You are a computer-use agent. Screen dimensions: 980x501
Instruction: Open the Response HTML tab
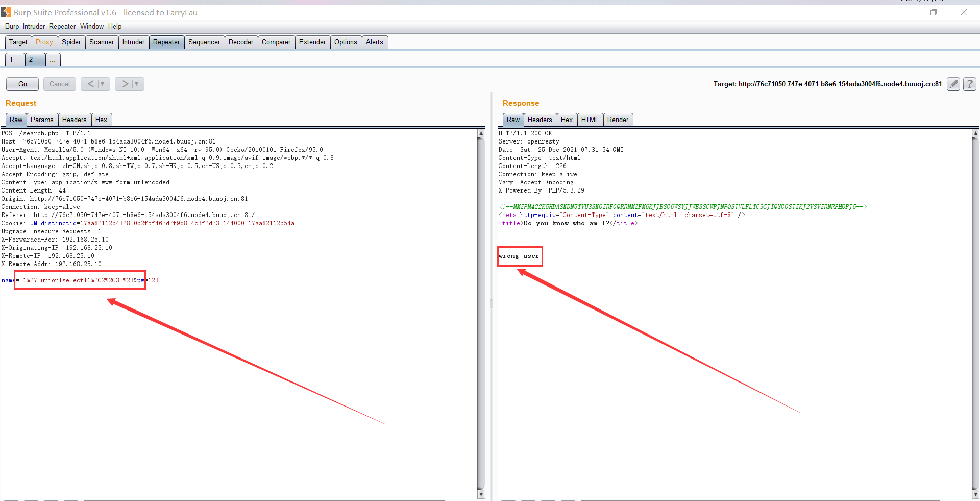(590, 120)
